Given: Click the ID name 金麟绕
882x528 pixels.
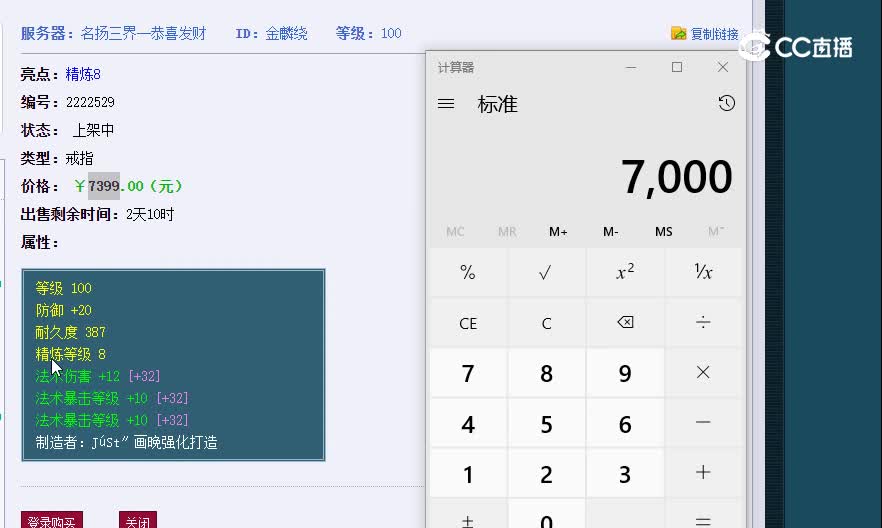Looking at the screenshot, I should [286, 34].
